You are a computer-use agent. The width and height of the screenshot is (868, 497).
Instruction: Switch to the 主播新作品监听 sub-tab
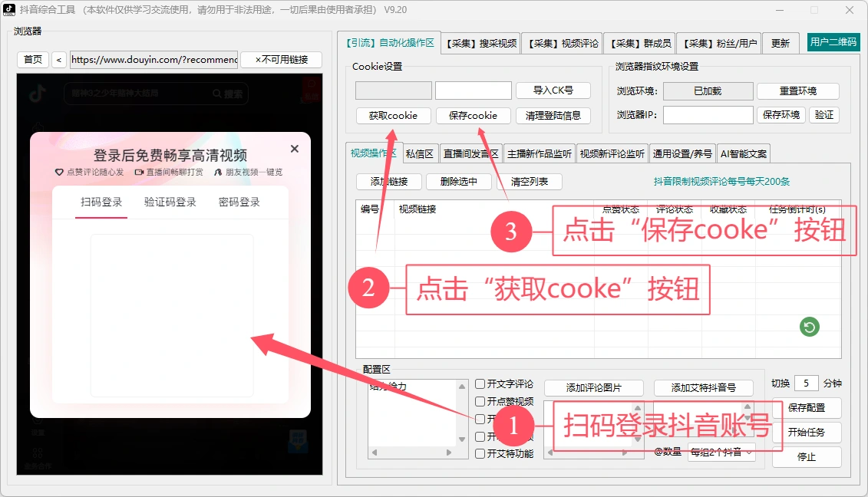pyautogui.click(x=540, y=154)
